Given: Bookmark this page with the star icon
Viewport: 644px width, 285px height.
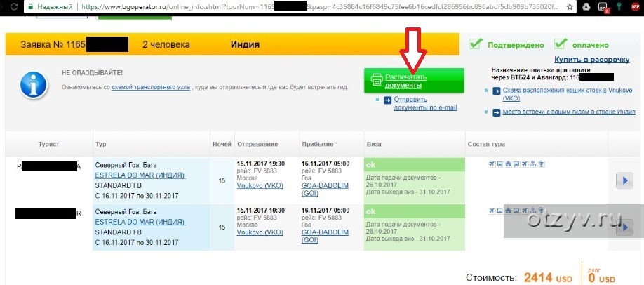Looking at the screenshot, I should tap(569, 6).
